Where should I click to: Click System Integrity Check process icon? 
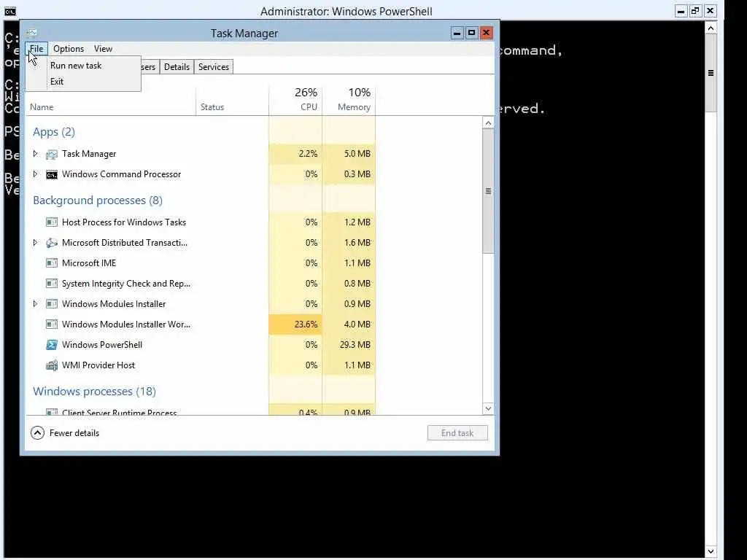click(52, 284)
